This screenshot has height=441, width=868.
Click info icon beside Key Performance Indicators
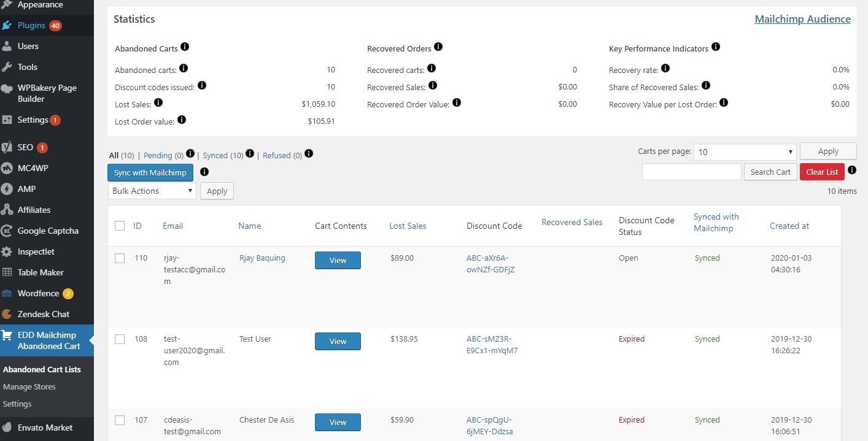[716, 47]
